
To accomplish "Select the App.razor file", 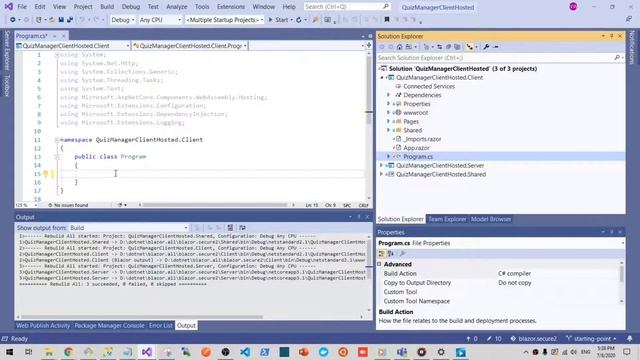I will (x=416, y=148).
